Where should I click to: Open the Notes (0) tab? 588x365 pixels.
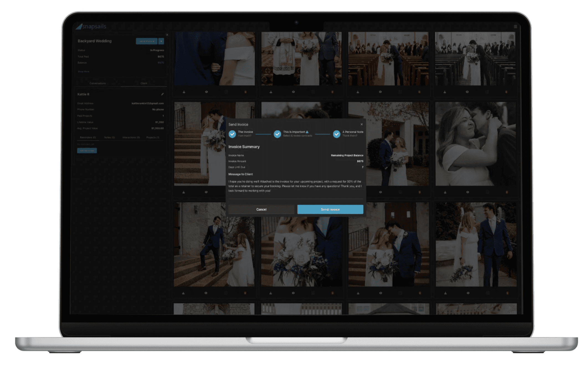pyautogui.click(x=109, y=137)
